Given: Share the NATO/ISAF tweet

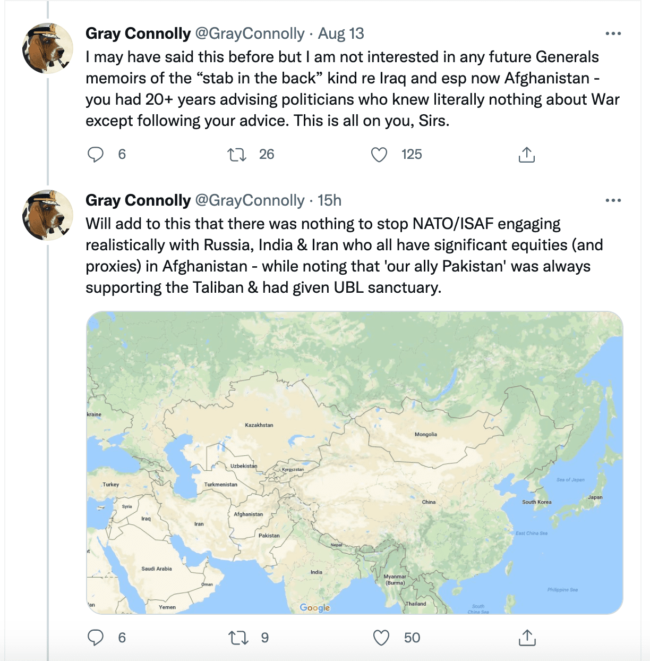Looking at the screenshot, I should pos(527,637).
